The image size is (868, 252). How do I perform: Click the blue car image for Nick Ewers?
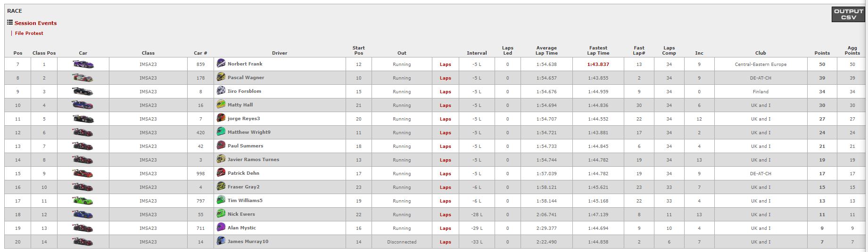pos(83,214)
